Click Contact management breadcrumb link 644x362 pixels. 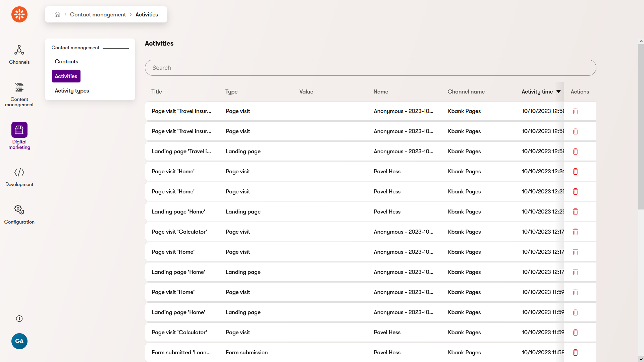[x=98, y=14]
